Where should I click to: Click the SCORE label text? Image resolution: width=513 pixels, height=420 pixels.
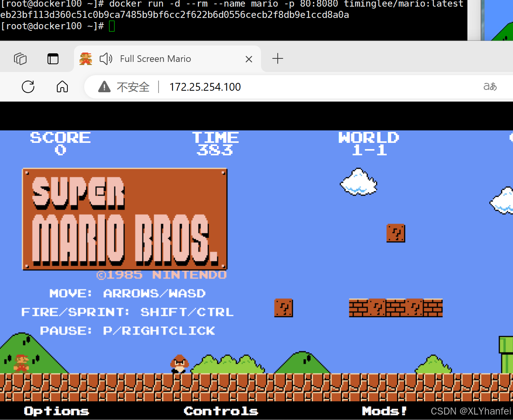pos(60,137)
